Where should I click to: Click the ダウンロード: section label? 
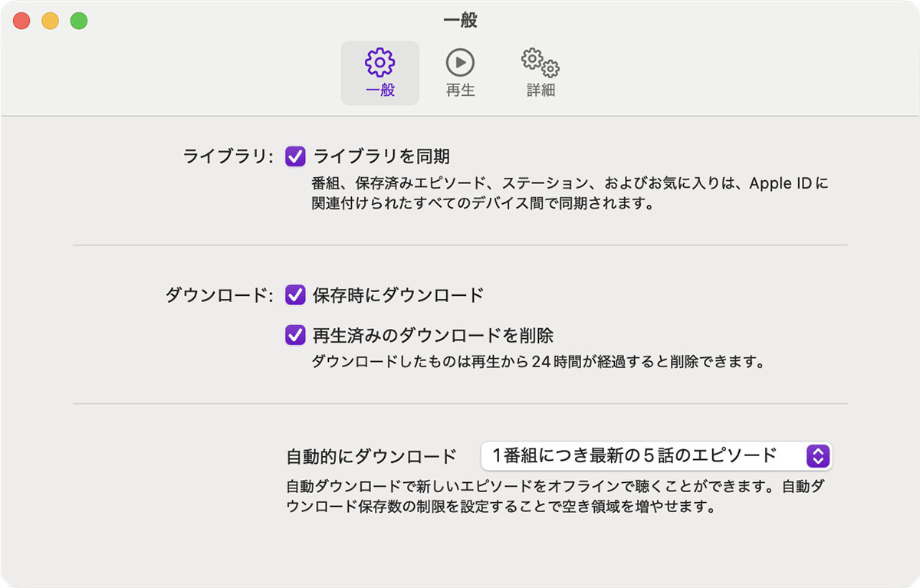(x=220, y=295)
